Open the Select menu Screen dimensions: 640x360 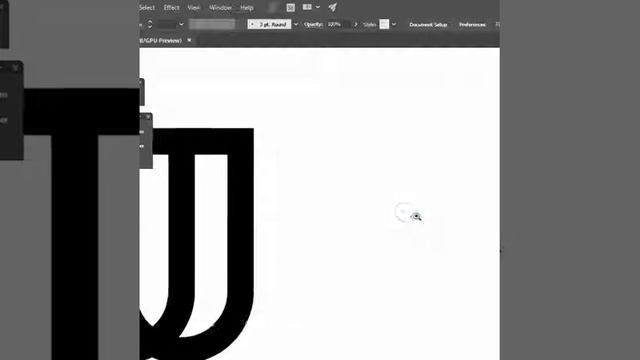[147, 7]
